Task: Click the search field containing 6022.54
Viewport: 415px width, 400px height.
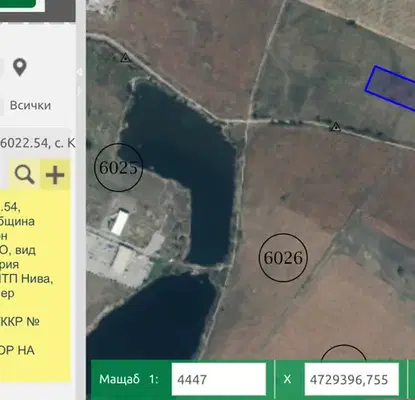Action: point(36,143)
